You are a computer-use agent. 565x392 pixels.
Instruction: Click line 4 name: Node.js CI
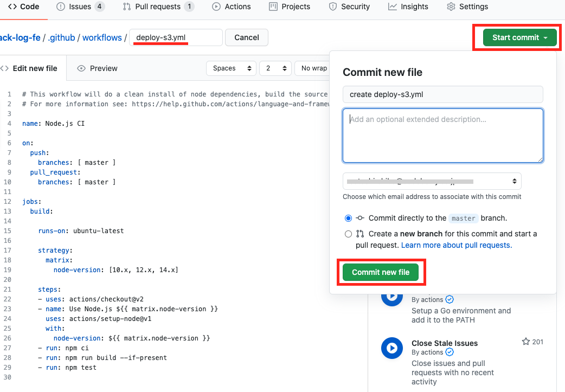click(x=53, y=124)
